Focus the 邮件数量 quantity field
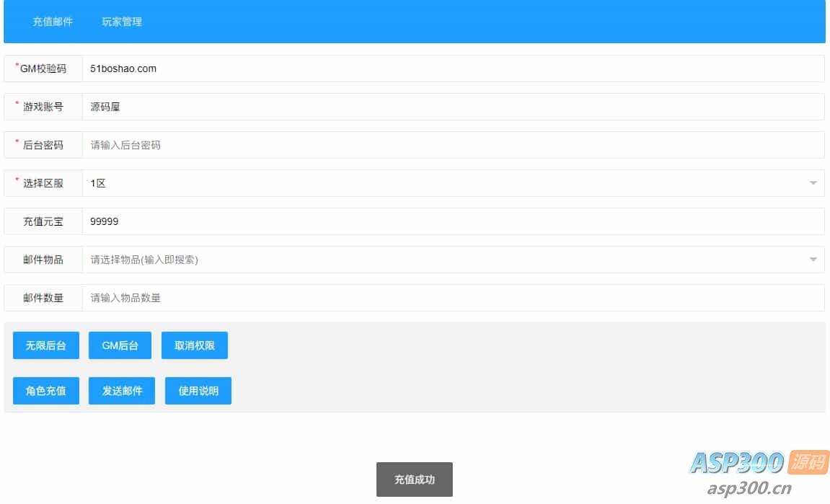This screenshot has width=830, height=504. (x=453, y=298)
